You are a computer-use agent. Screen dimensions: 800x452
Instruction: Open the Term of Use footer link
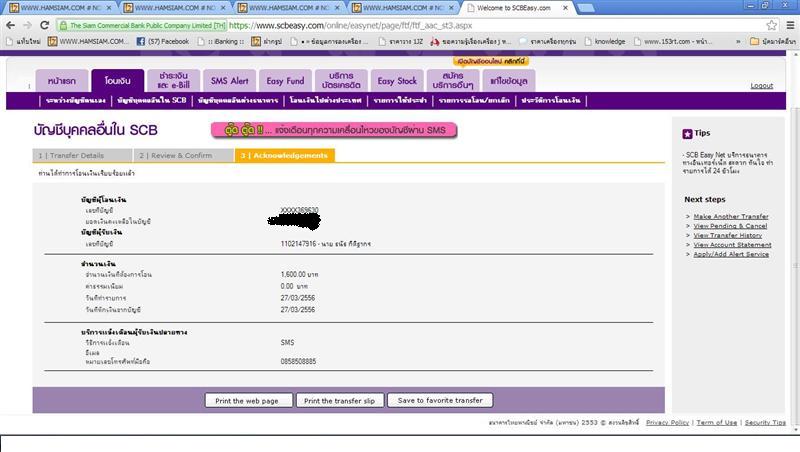tap(716, 422)
